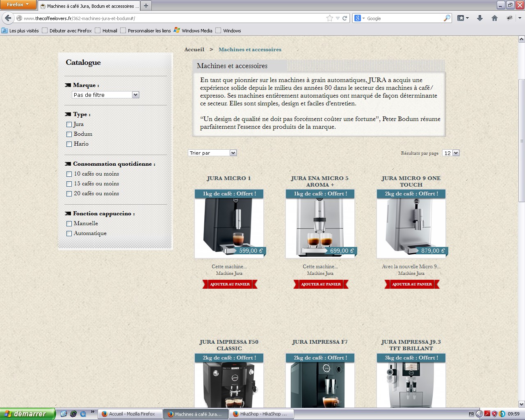Switch to 'HikaShop - HikaShop' taskbar window

(261, 414)
